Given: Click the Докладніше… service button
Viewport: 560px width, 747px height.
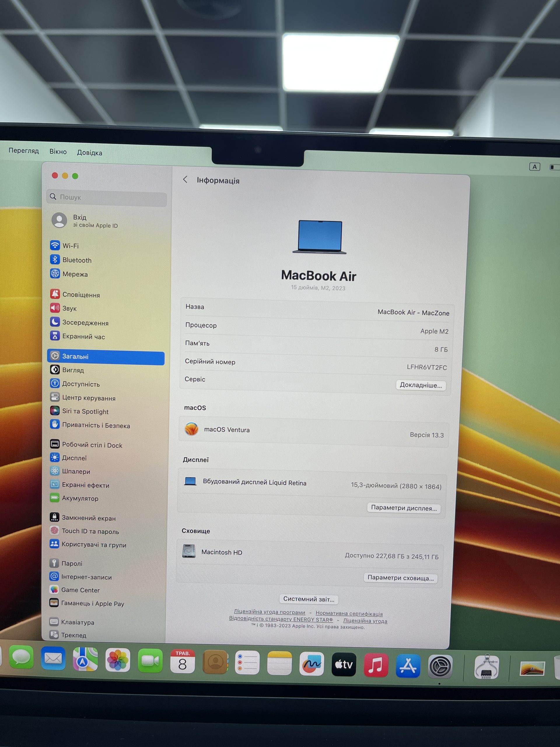Looking at the screenshot, I should tap(421, 385).
